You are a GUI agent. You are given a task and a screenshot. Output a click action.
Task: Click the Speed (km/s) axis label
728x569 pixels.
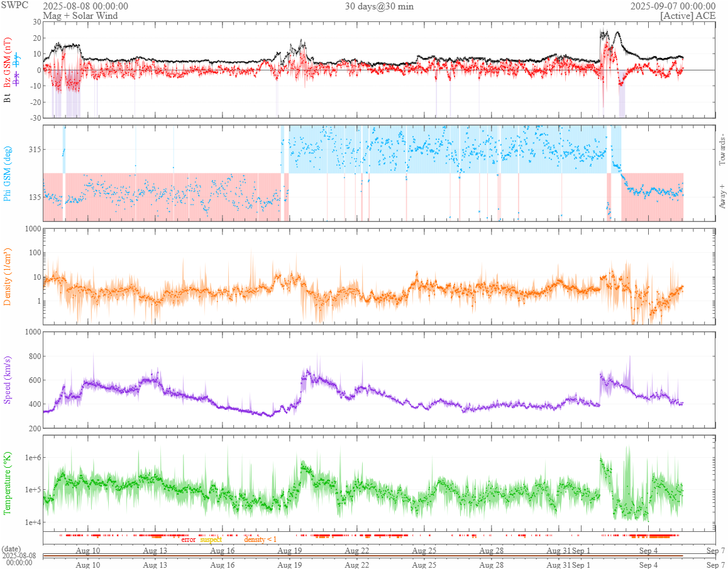[x=7, y=380]
